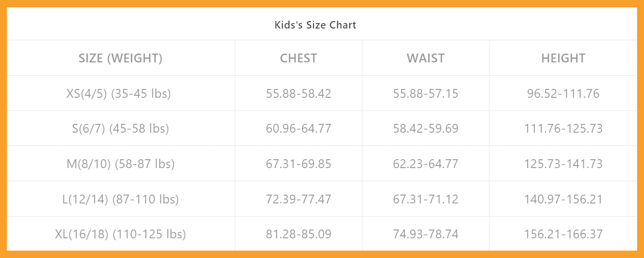Select height value 96.52-111.76

(x=563, y=93)
